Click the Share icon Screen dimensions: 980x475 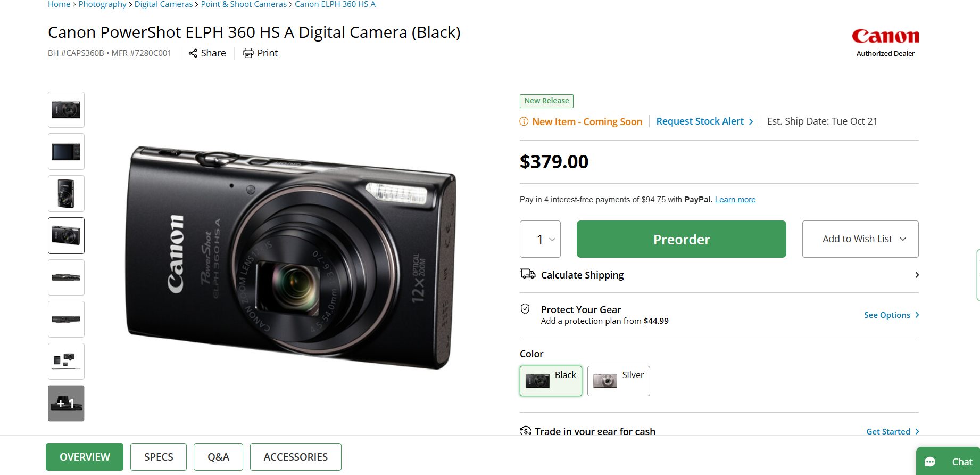point(193,53)
